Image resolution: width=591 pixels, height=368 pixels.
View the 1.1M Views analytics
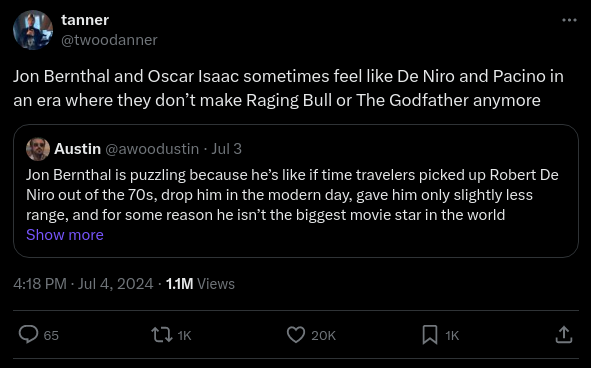[x=200, y=284]
